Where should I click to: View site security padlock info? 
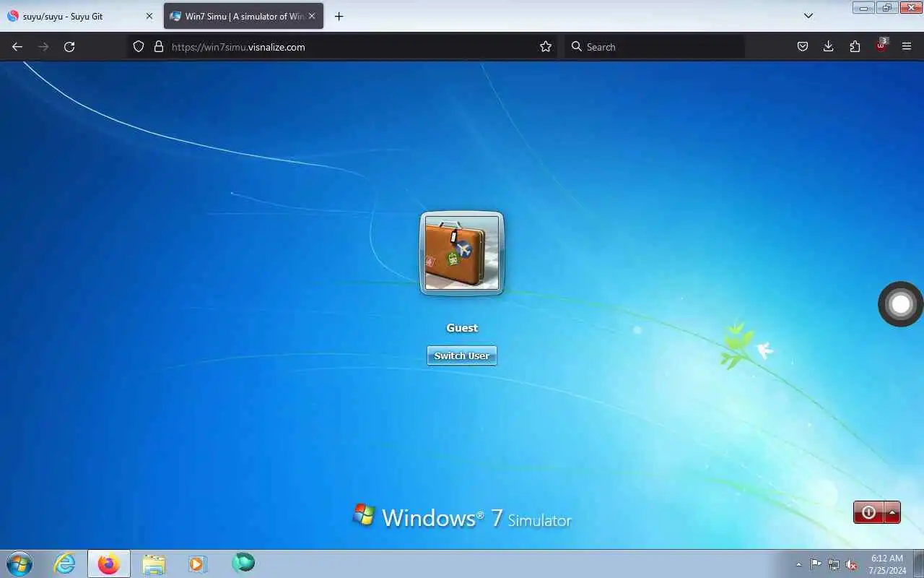tap(159, 47)
